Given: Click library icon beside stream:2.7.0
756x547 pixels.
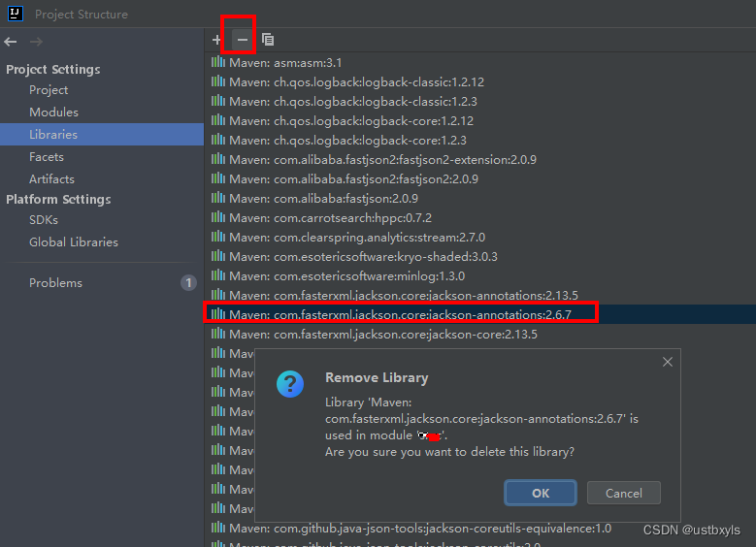Looking at the screenshot, I should pos(218,236).
